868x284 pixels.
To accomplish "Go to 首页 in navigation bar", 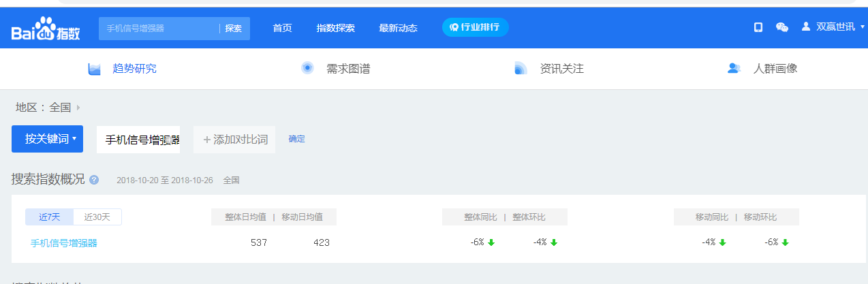I will (282, 28).
